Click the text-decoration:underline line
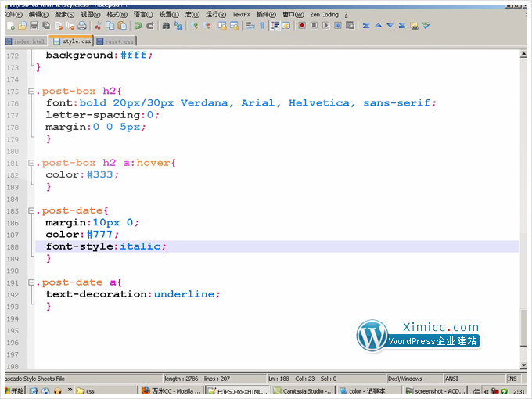This screenshot has width=532, height=399. click(x=133, y=294)
